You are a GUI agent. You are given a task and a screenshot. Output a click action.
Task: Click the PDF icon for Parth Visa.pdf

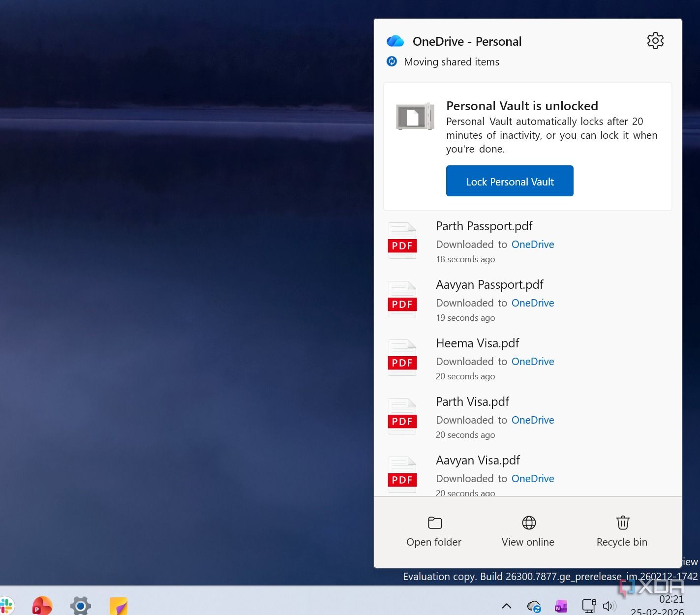(x=402, y=416)
